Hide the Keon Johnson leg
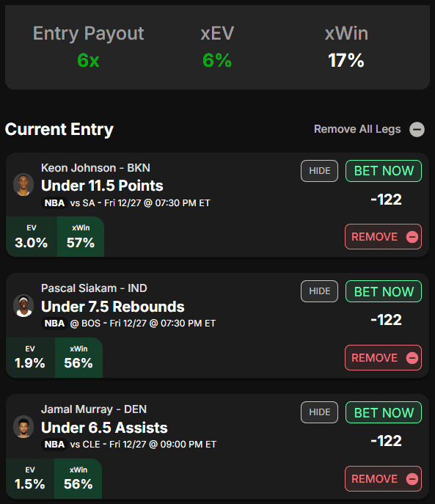This screenshot has height=504, width=435. (319, 171)
